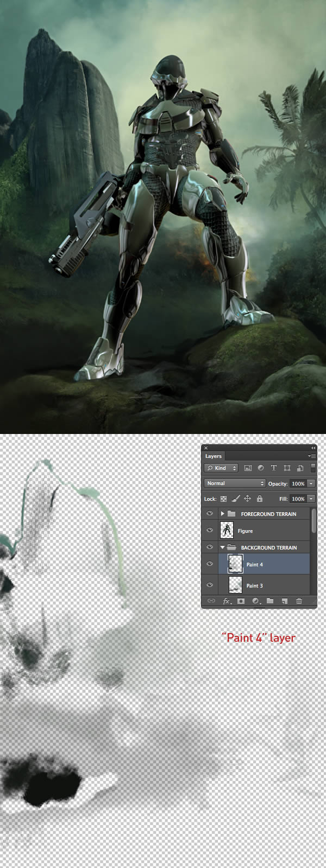Hide the BACKGROUND TERRAIN group

210,547
